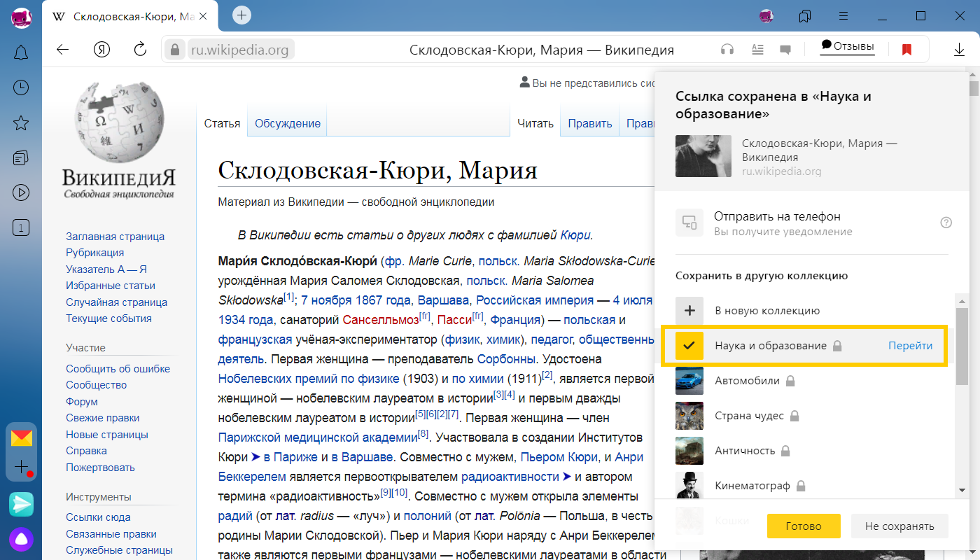This screenshot has width=980, height=560.
Task: Select Читать tab
Action: pyautogui.click(x=535, y=123)
